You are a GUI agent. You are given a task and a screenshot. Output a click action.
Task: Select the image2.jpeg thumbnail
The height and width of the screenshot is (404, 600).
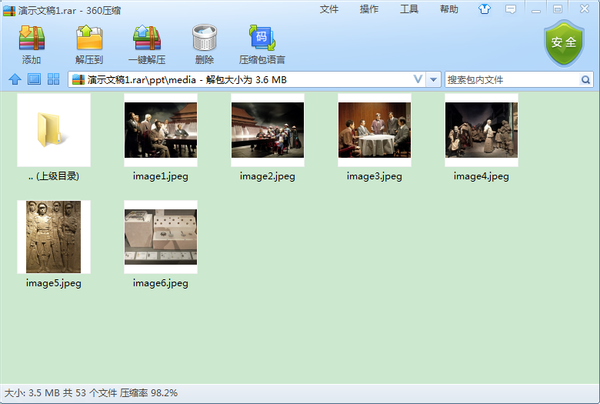coord(267,130)
